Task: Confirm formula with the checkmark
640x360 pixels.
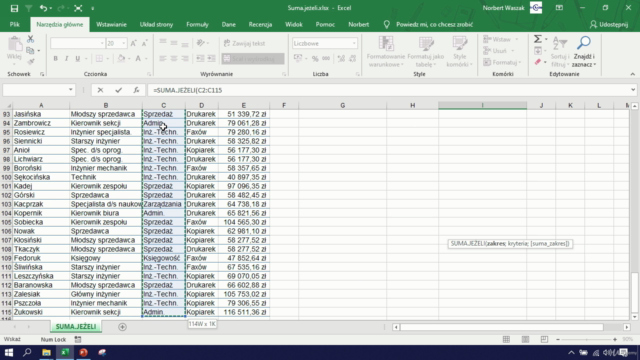Action: (118, 90)
